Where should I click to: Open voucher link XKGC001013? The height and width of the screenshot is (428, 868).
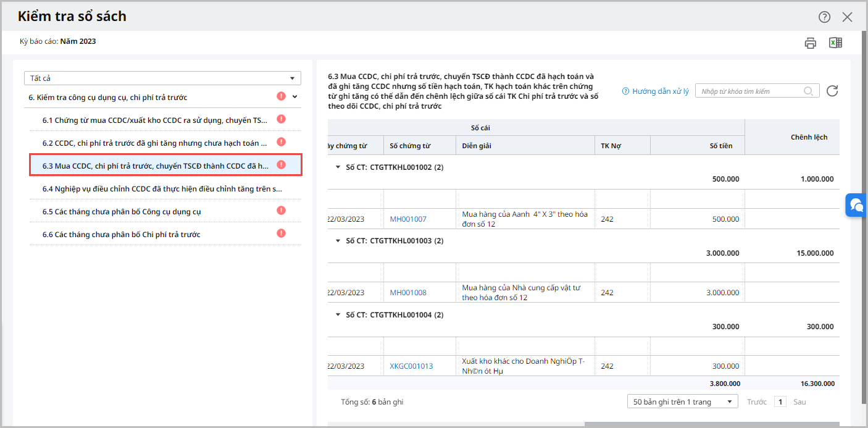(411, 366)
